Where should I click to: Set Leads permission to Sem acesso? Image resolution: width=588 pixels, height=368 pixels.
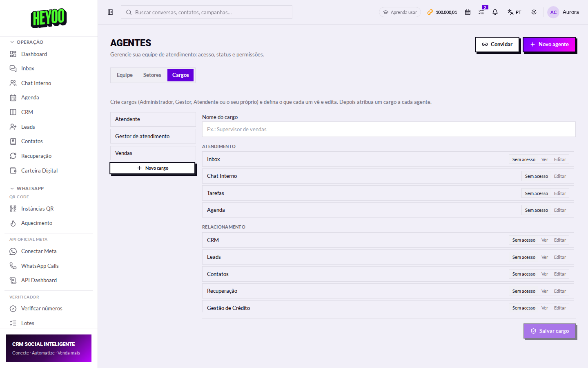coord(523,257)
